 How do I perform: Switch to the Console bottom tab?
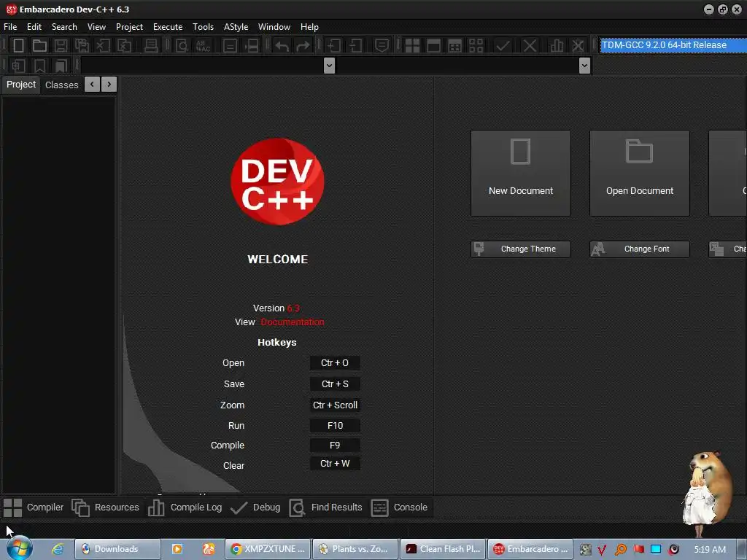coord(399,507)
